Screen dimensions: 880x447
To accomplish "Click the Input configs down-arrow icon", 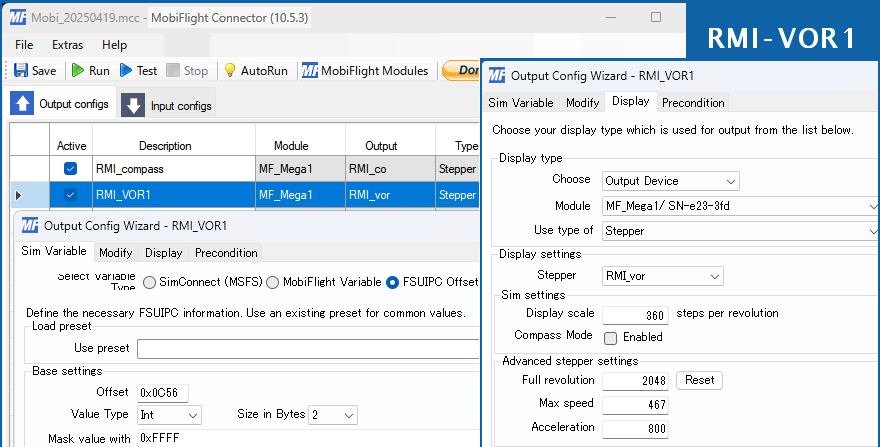I will pyautogui.click(x=133, y=105).
